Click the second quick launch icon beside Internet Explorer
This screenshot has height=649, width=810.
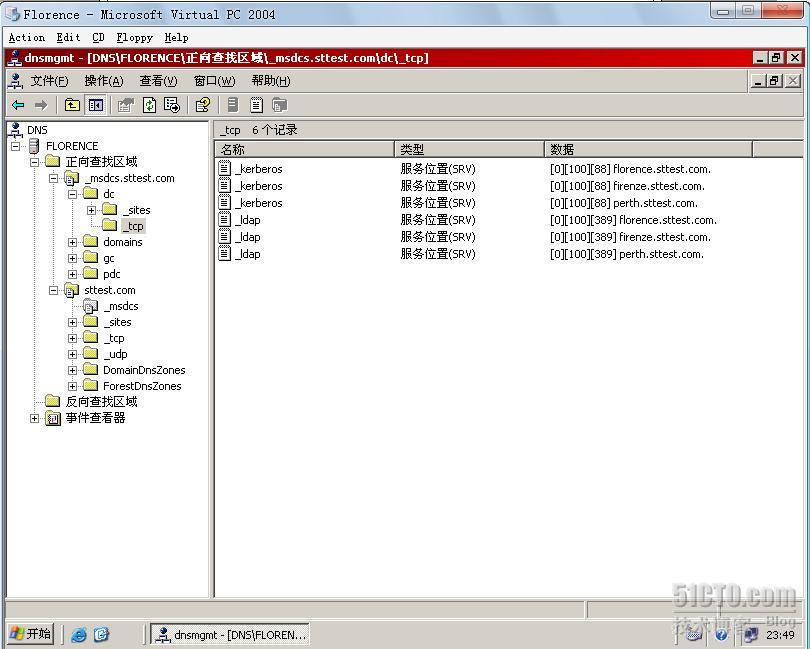[101, 634]
